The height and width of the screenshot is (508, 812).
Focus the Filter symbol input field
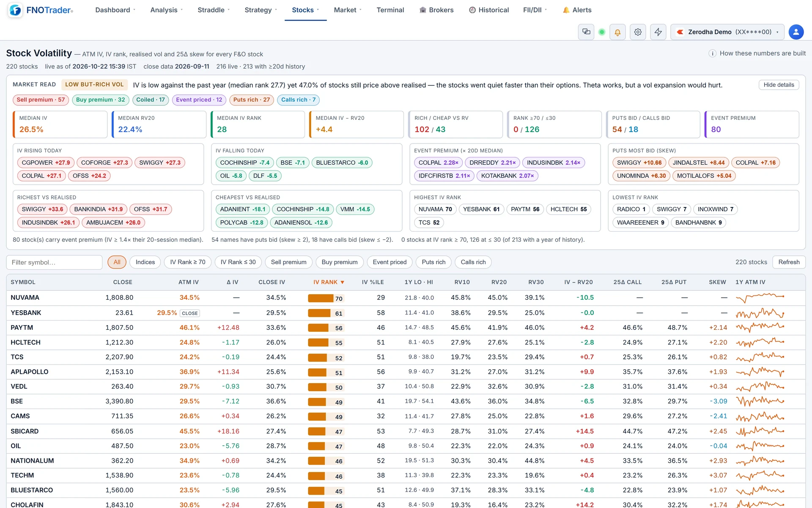pyautogui.click(x=54, y=262)
